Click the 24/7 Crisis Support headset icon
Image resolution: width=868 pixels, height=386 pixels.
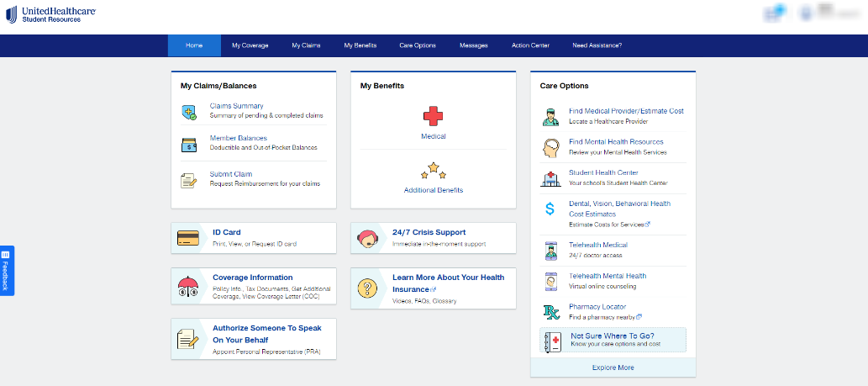366,238
